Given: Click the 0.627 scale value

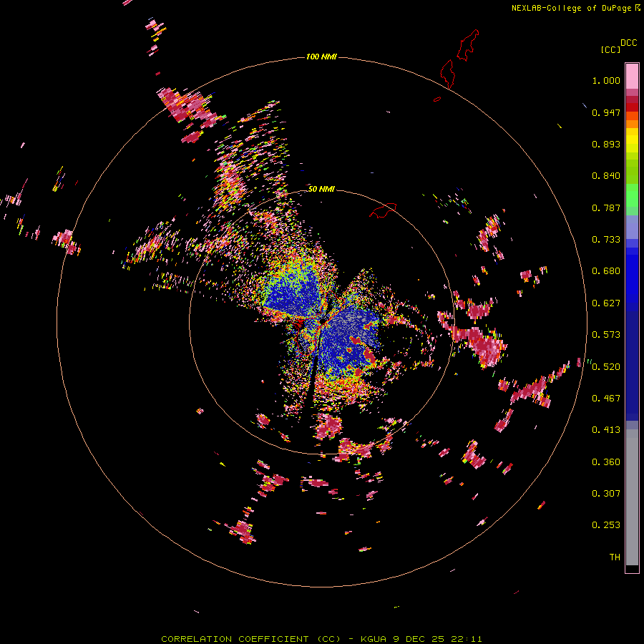Looking at the screenshot, I should coord(606,303).
